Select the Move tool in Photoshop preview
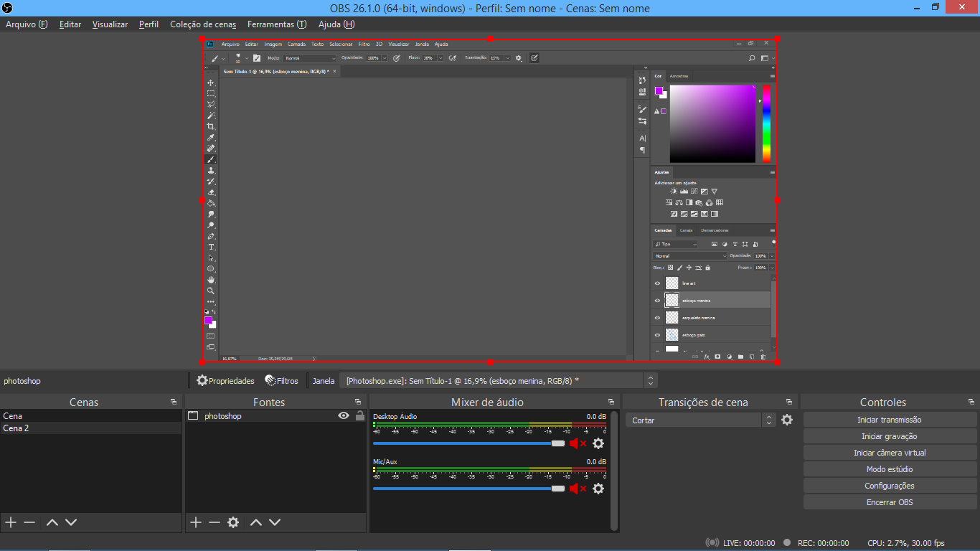The image size is (980, 551). 211,83
